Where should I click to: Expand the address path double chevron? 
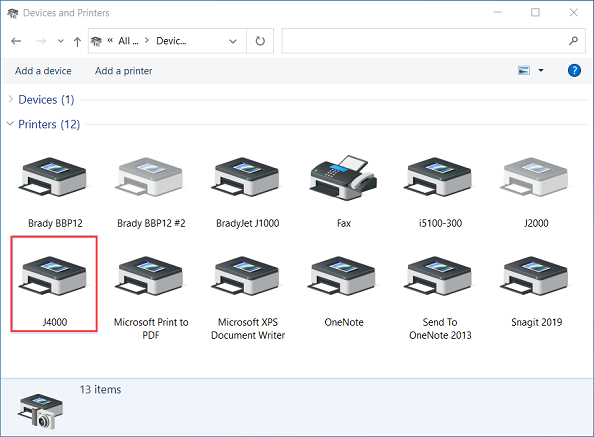(110, 40)
